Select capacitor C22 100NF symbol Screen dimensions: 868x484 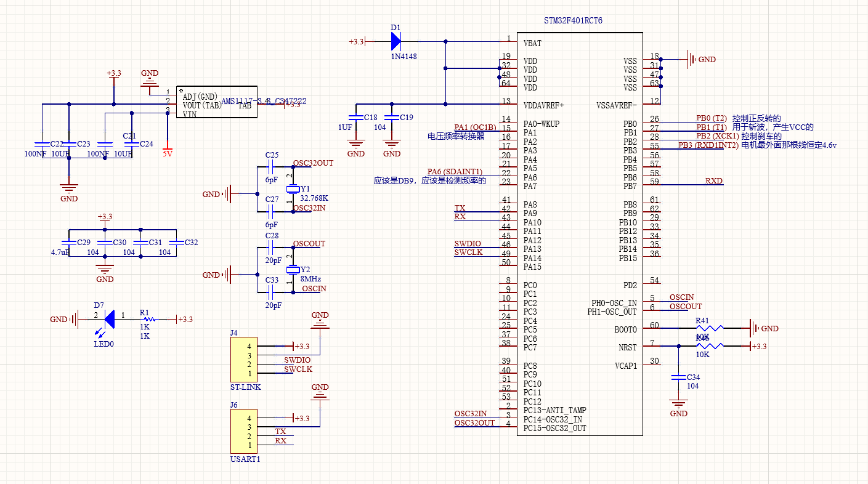[42, 143]
